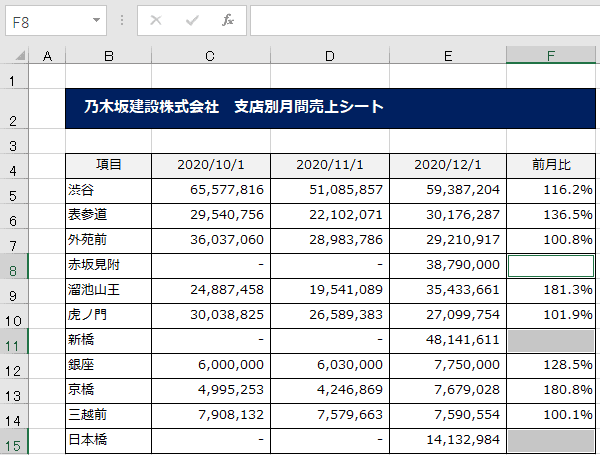
Task: Select row 15 header
Action: pyautogui.click(x=14, y=442)
